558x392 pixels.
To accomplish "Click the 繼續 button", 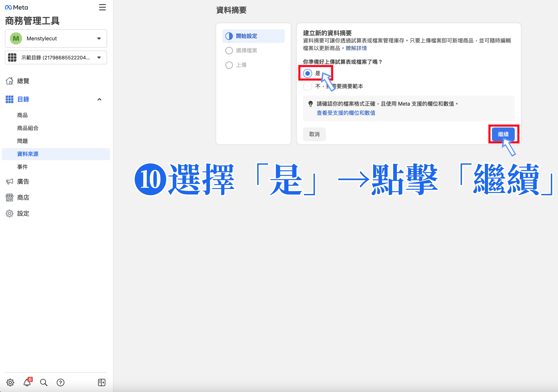I will pyautogui.click(x=503, y=134).
